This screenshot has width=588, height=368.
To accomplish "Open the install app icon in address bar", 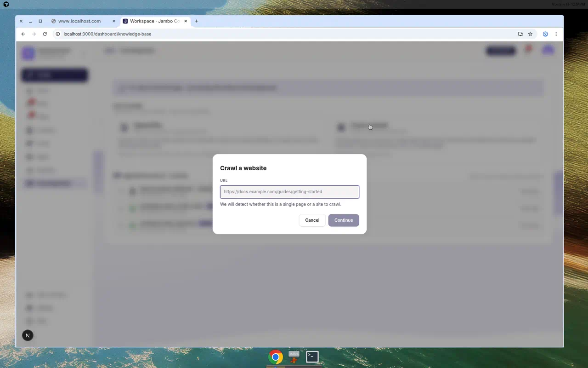I will click(x=520, y=34).
